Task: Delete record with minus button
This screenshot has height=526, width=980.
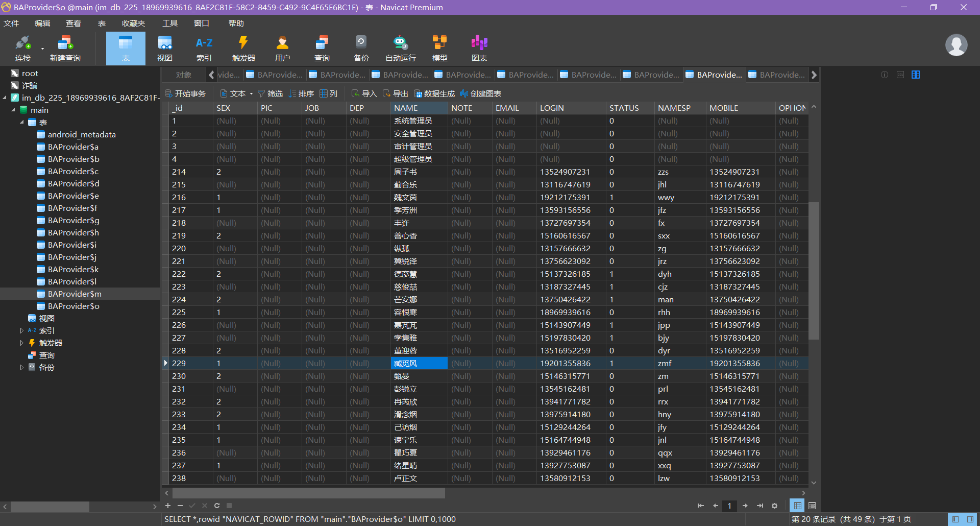Action: 180,506
